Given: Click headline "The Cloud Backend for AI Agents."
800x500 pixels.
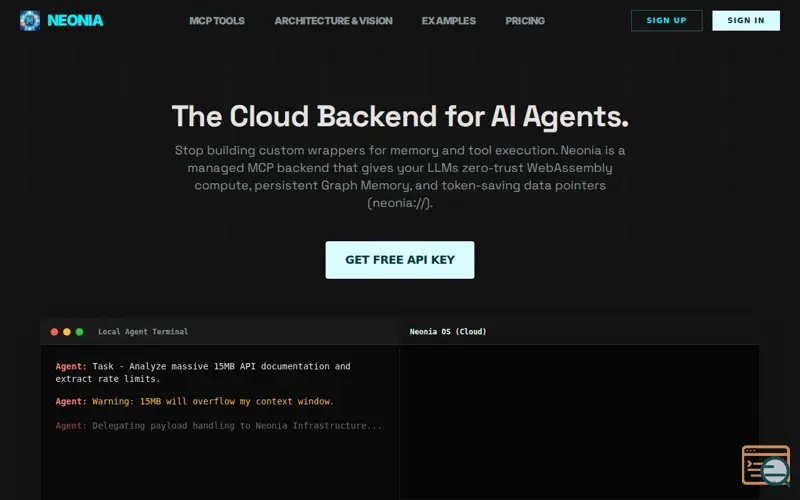Looking at the screenshot, I should tap(400, 117).
